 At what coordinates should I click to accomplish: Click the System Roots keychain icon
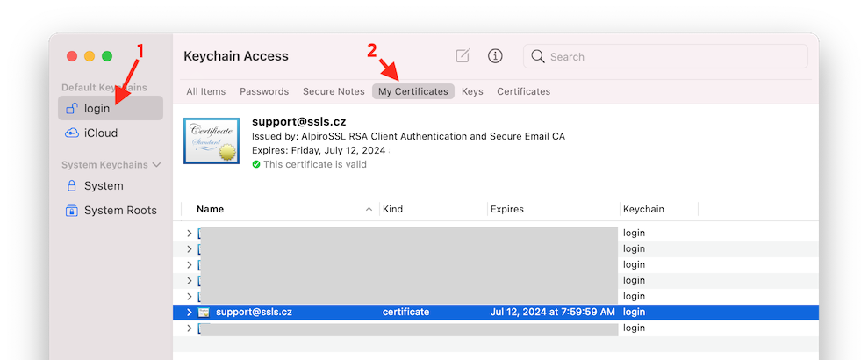click(x=73, y=210)
